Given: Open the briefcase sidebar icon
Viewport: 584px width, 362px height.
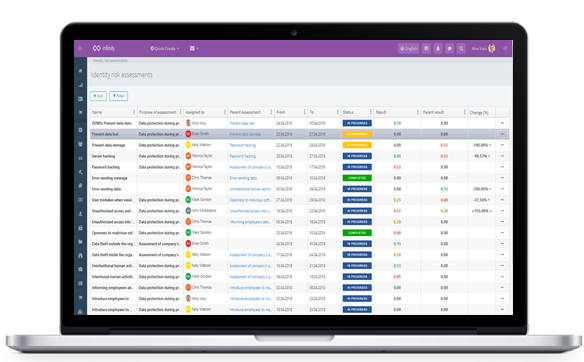Looking at the screenshot, I should pyautogui.click(x=80, y=269).
